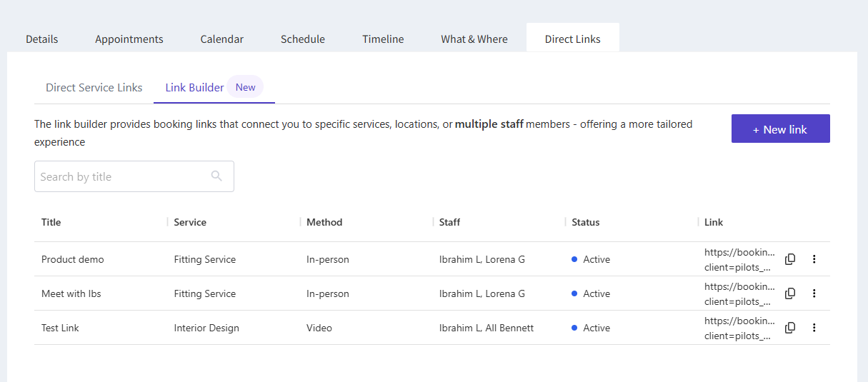Viewport: 868px width, 382px height.
Task: Open more options for Test Link
Action: tap(814, 328)
